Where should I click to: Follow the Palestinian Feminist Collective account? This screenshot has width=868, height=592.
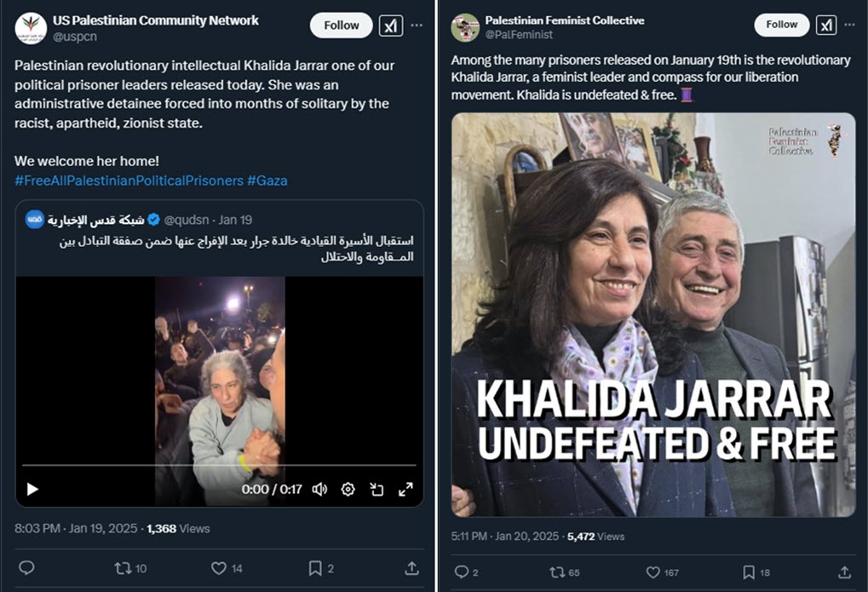coord(780,25)
